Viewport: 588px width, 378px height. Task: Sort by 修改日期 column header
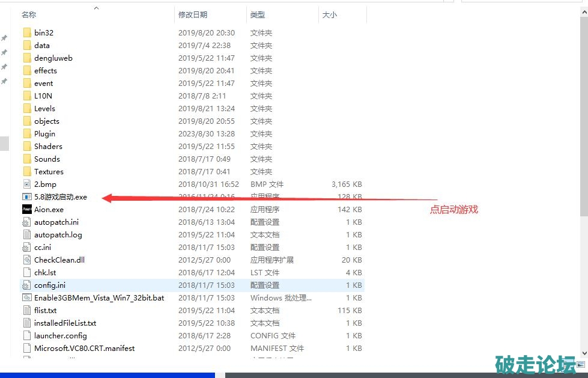(x=193, y=14)
